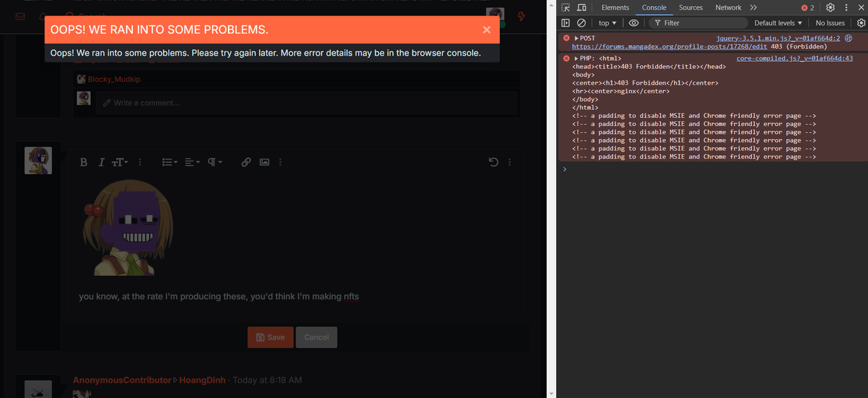Open more insert options in editor

tap(280, 162)
